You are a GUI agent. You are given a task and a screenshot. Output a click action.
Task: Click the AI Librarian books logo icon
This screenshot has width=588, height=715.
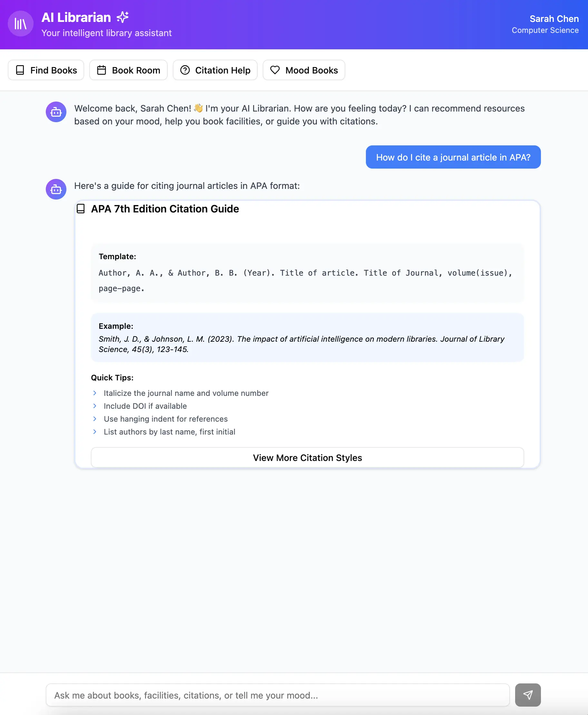pos(20,24)
